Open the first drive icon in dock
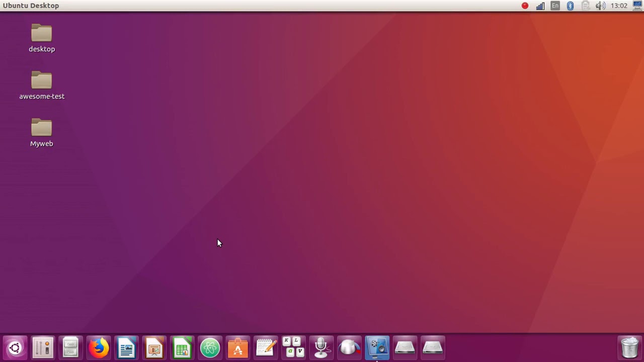Viewport: 644px width, 362px height. coord(405,347)
